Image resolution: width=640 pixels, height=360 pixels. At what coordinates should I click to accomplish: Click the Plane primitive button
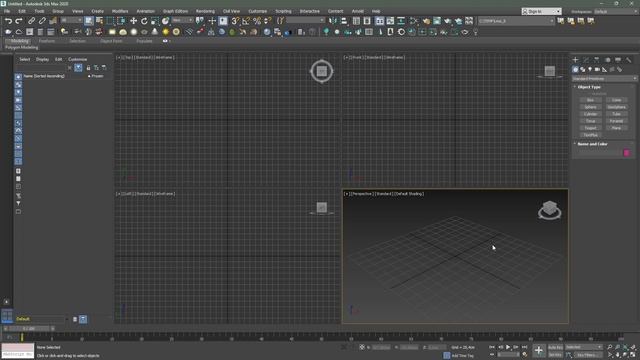pos(616,128)
